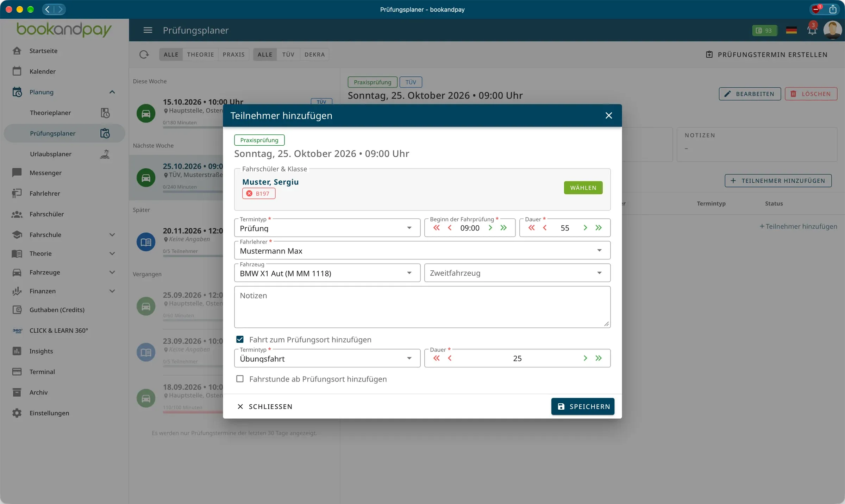Check Fahrstunde ab Prüfungsort hinzufügen
845x504 pixels.
click(240, 379)
